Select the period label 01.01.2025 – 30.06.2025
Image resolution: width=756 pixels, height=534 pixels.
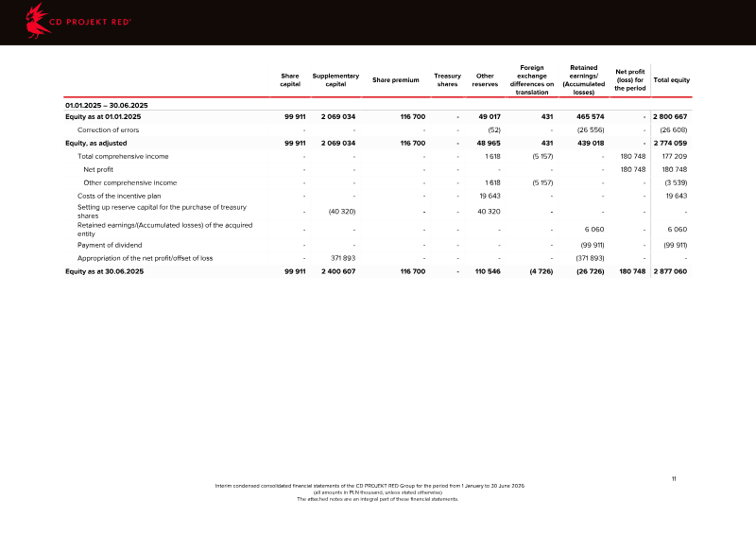tap(107, 105)
